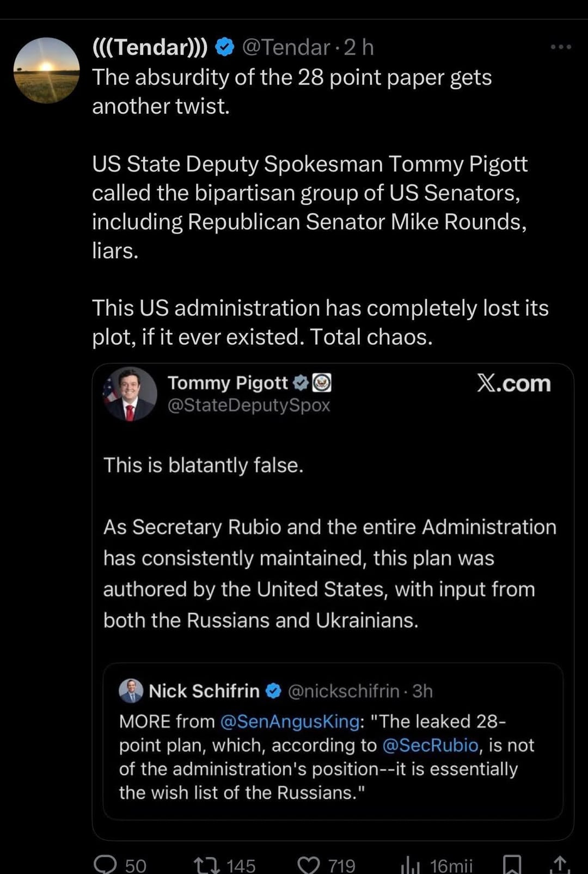588x874 pixels.
Task: Open the @StateDeputySpox handle
Action: 249,405
